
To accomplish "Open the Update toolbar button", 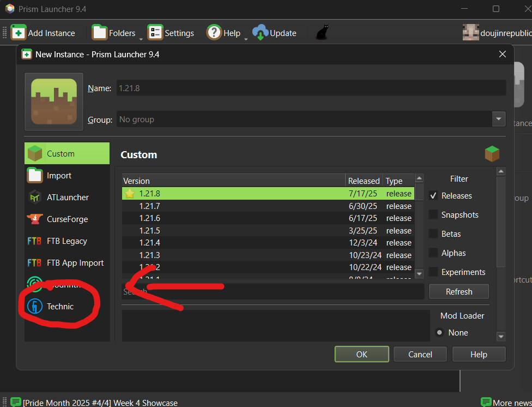I will tap(275, 33).
